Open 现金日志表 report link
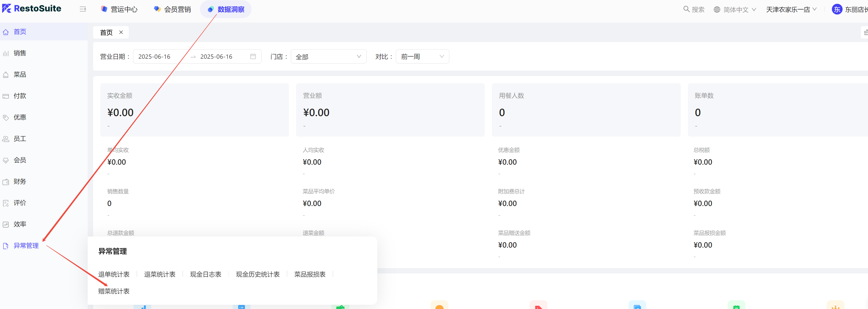Screen dimensions: 868x309 click(x=206, y=274)
